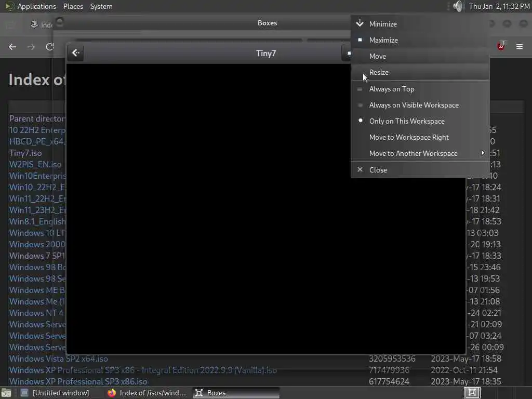Click the file size 3205953536

coord(392,358)
